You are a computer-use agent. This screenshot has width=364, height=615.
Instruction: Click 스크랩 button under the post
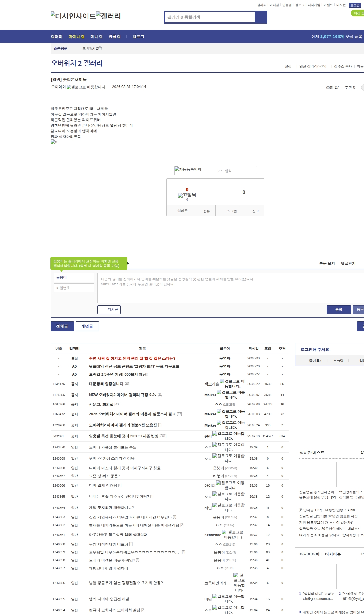pos(228,211)
